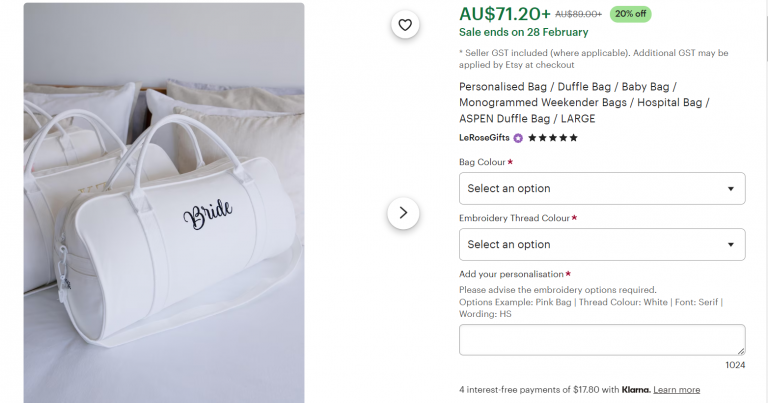Click the purple Star Seller badge
Image resolution: width=768 pixels, height=403 pixels.
(518, 138)
